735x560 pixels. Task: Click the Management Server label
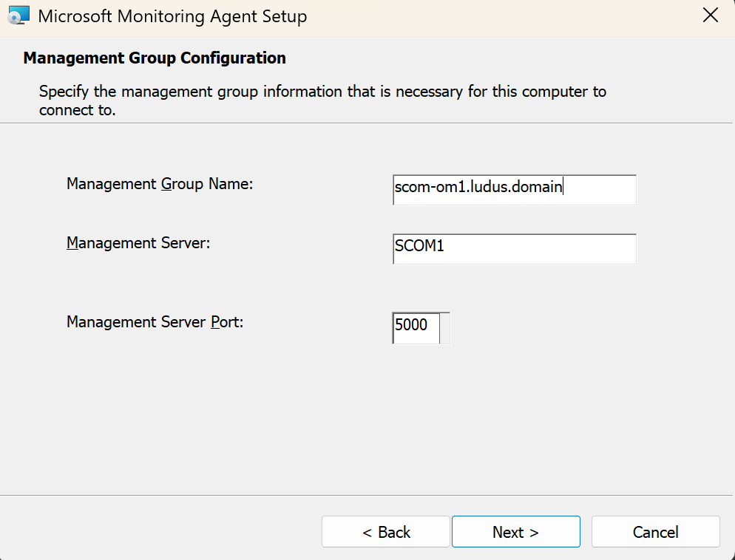(138, 243)
